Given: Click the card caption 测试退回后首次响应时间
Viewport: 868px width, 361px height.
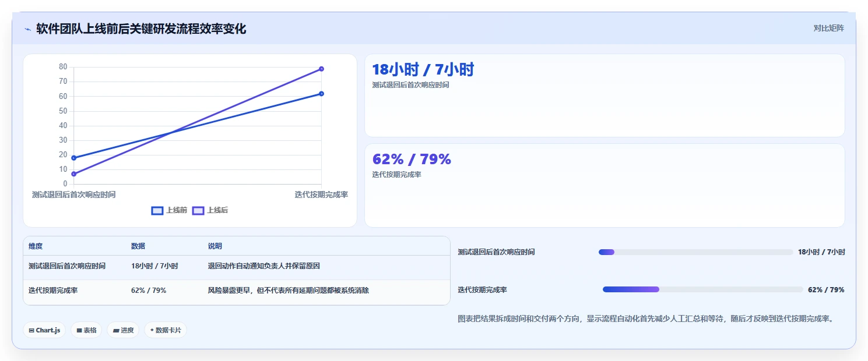Looking at the screenshot, I should click(410, 85).
